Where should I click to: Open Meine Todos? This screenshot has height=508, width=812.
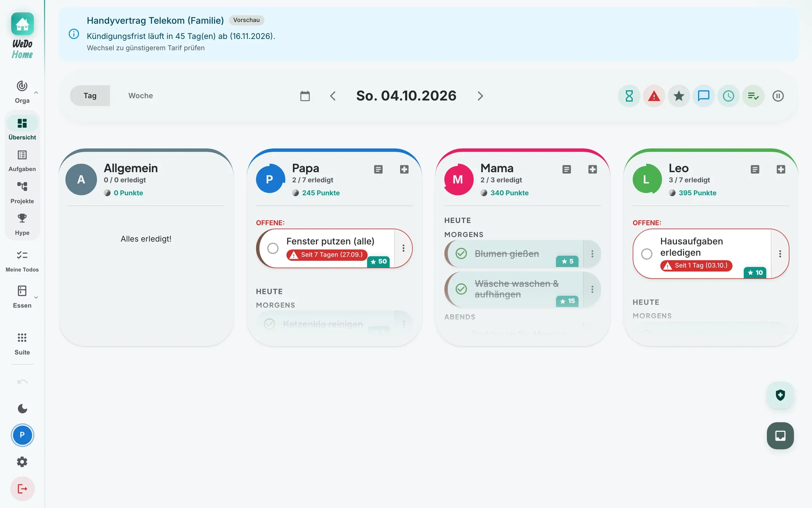22,261
